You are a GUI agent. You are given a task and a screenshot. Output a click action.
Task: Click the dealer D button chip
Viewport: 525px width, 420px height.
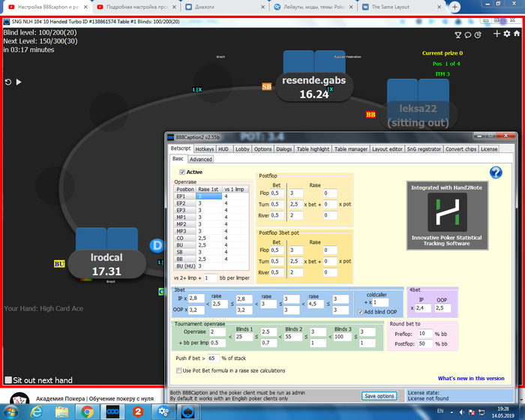pyautogui.click(x=156, y=245)
